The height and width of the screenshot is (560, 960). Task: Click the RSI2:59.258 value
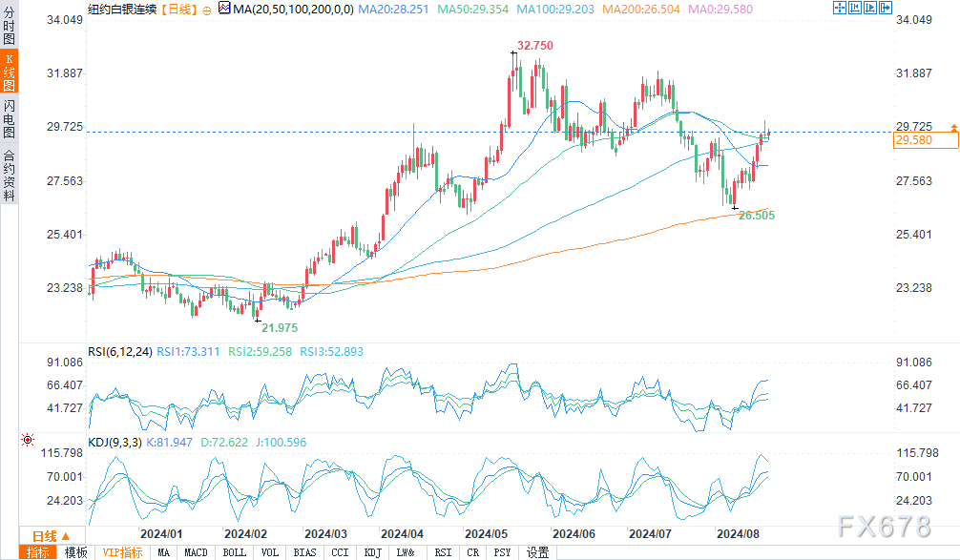click(x=261, y=352)
